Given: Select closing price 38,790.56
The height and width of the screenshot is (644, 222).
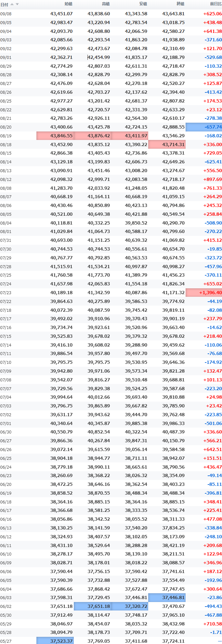Looking at the screenshot, I should 173,467.
